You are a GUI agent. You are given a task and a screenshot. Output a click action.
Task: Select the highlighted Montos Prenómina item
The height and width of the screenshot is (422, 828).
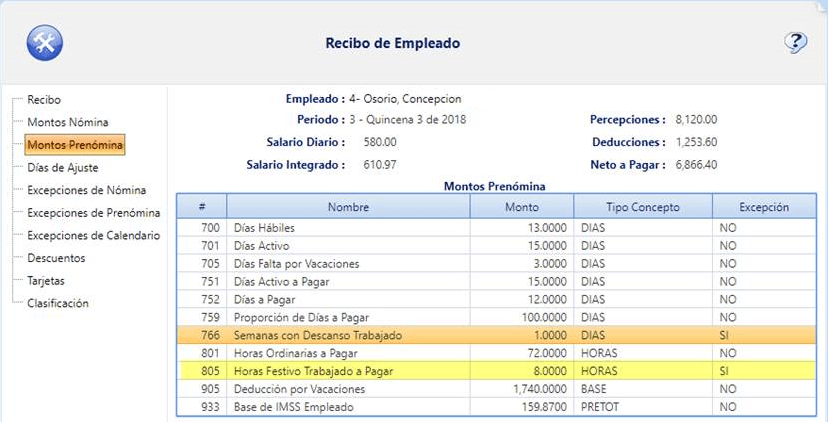coord(75,145)
